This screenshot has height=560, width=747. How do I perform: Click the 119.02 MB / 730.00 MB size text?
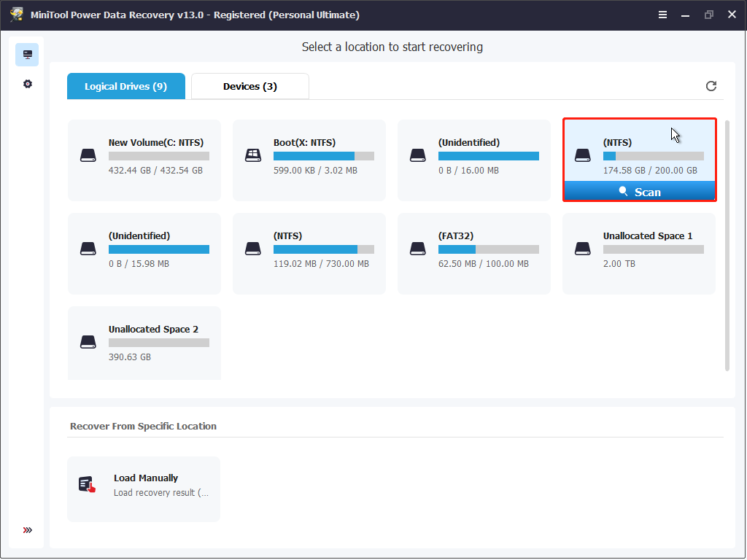(x=321, y=264)
